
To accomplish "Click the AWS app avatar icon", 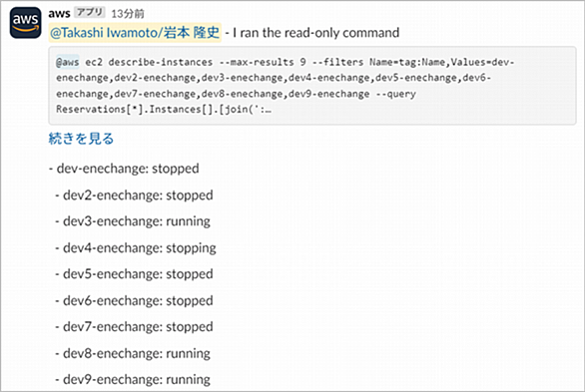I will (x=25, y=23).
